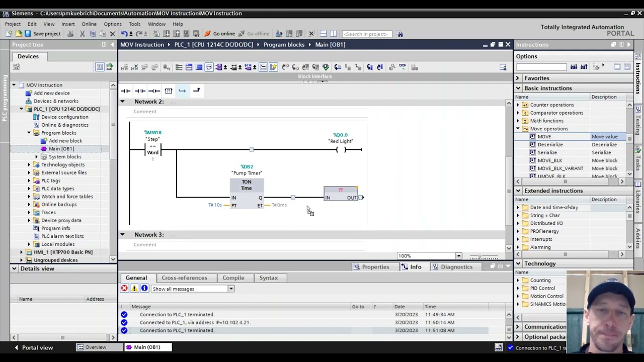This screenshot has width=644, height=362.
Task: Click the search binoculars icon
Action: [x=400, y=34]
